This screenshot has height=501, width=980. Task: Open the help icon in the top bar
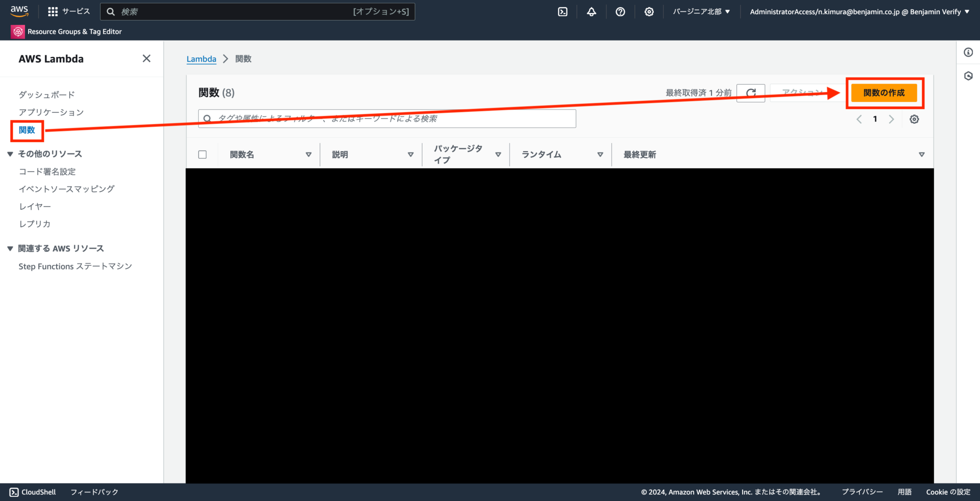coord(620,11)
